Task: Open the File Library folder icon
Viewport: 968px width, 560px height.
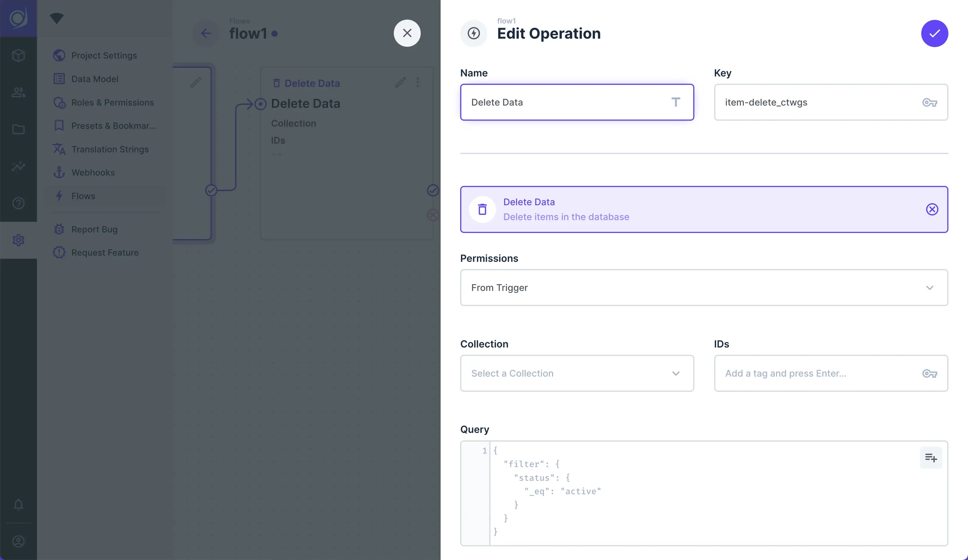Action: 18,129
